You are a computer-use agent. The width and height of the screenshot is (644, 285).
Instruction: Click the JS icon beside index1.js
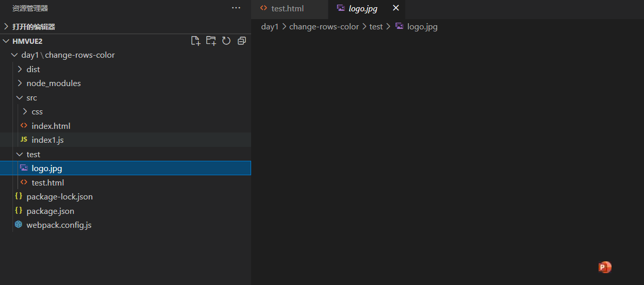pos(24,140)
